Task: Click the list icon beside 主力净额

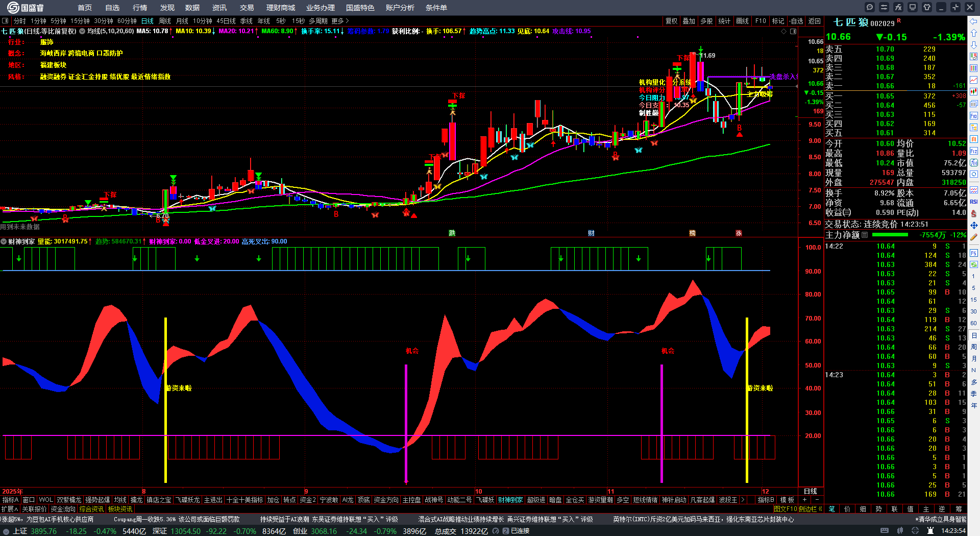Action: [865, 235]
